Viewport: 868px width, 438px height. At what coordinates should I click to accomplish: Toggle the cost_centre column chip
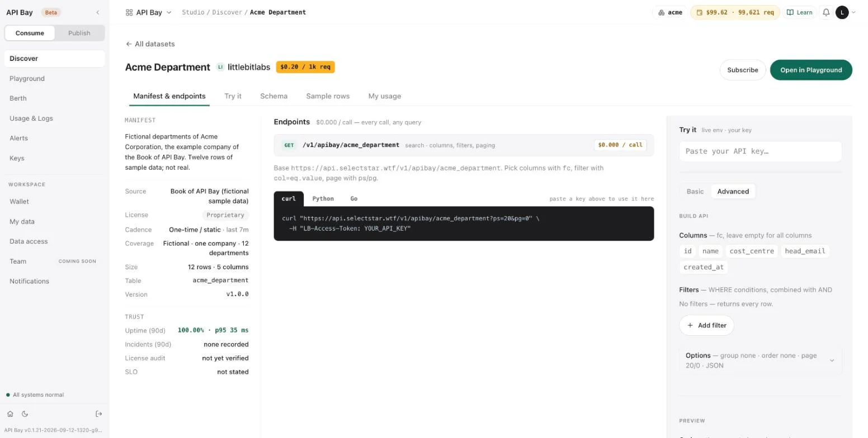tap(752, 251)
